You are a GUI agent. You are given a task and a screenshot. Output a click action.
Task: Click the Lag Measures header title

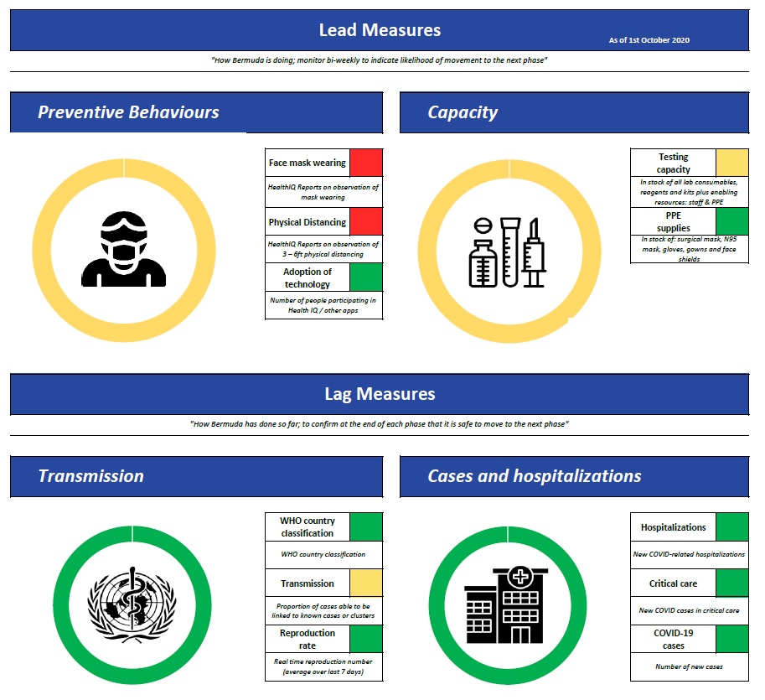[380, 394]
